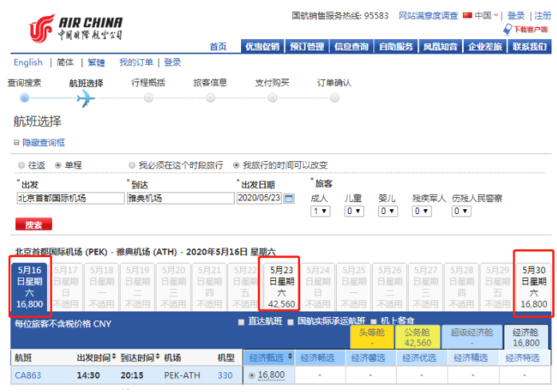557x392 pixels.
Task: Sort flights by 到达时间 column
Action: click(157, 356)
